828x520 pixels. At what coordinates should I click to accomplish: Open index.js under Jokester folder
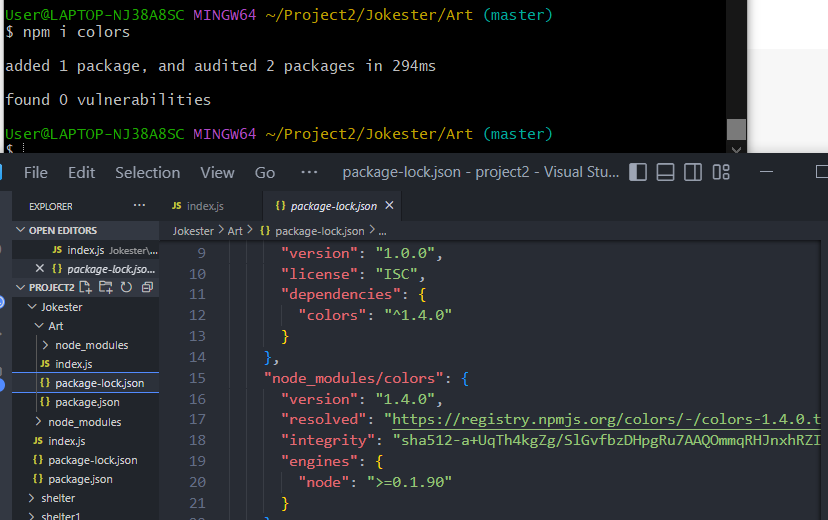click(86, 441)
